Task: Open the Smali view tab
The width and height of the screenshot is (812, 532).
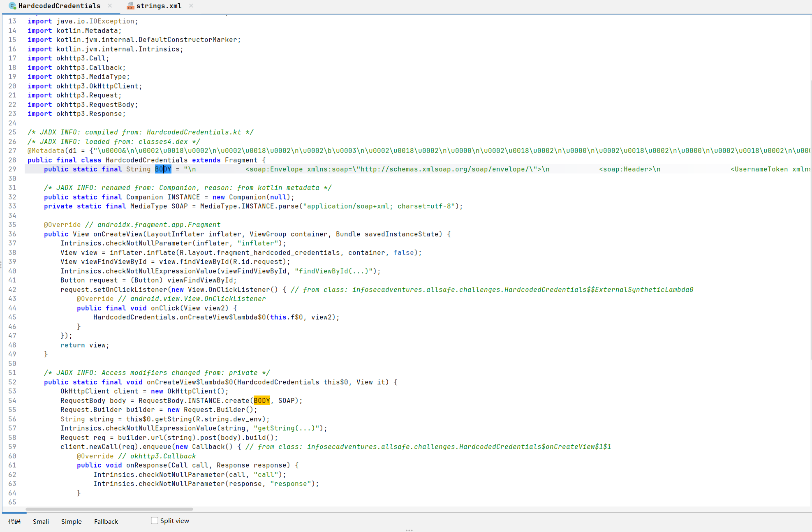Action: tap(41, 521)
